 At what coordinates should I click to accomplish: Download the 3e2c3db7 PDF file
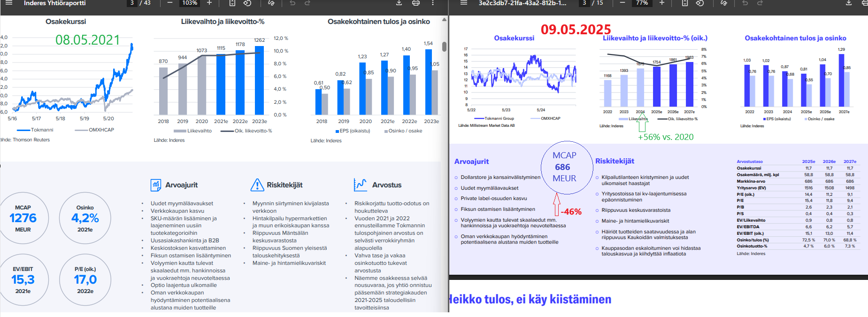tap(849, 3)
